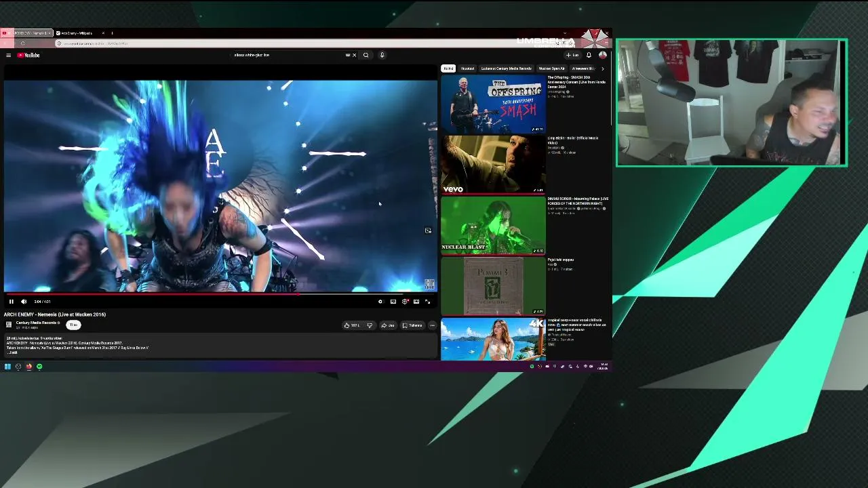The image size is (868, 488).
Task: Pause the Arch Enemy video
Action: [11, 302]
